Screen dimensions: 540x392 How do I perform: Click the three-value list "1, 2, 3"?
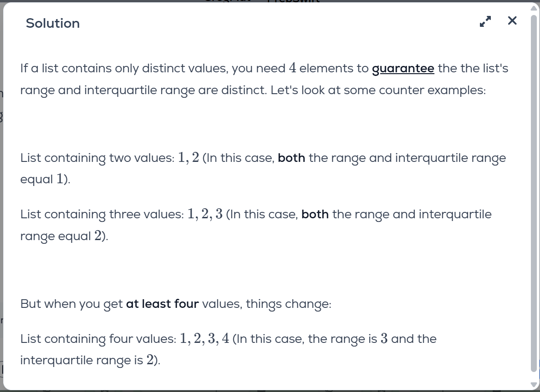click(205, 214)
